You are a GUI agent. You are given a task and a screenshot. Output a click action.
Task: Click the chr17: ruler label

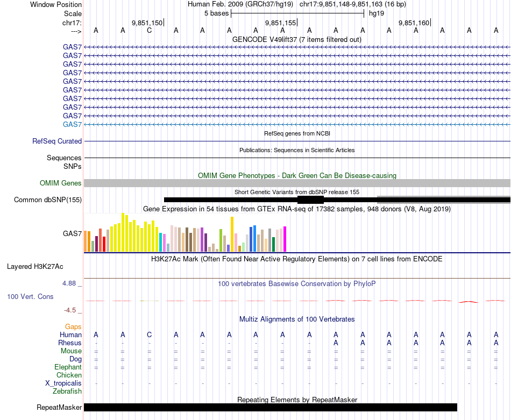72,23
